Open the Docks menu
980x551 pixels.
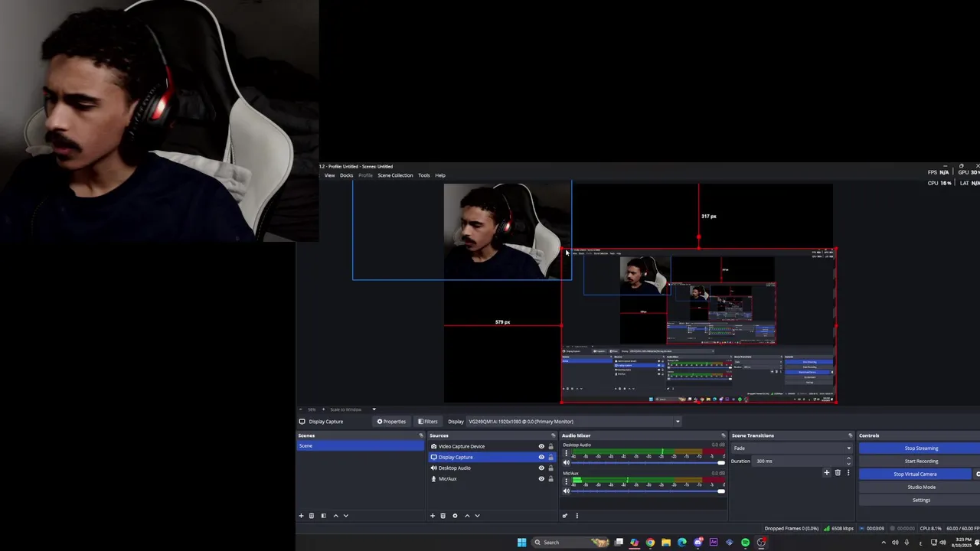pos(347,175)
